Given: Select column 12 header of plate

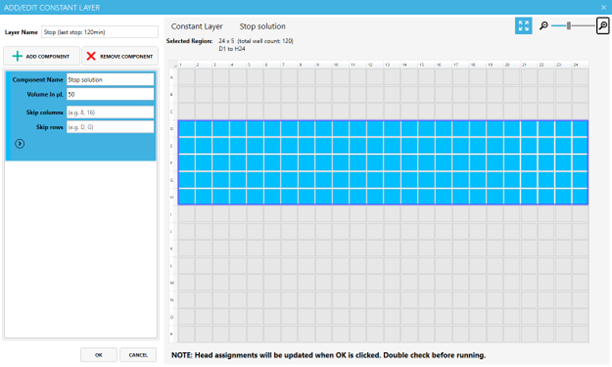Looking at the screenshot, I should (x=375, y=64).
